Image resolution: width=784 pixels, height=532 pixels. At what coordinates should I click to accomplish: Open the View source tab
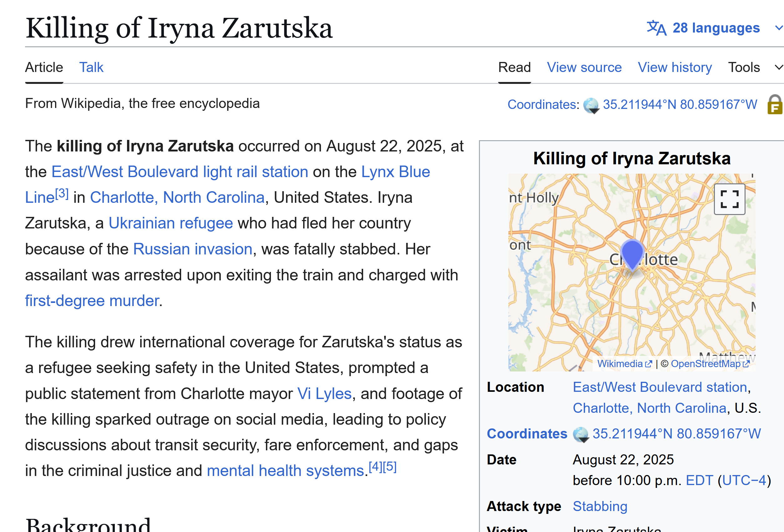[584, 68]
